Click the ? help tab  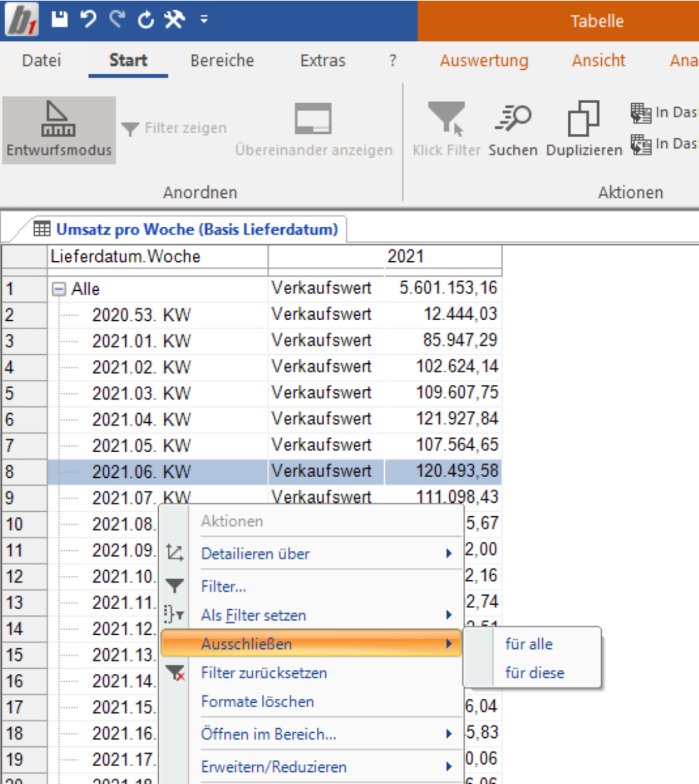click(392, 61)
